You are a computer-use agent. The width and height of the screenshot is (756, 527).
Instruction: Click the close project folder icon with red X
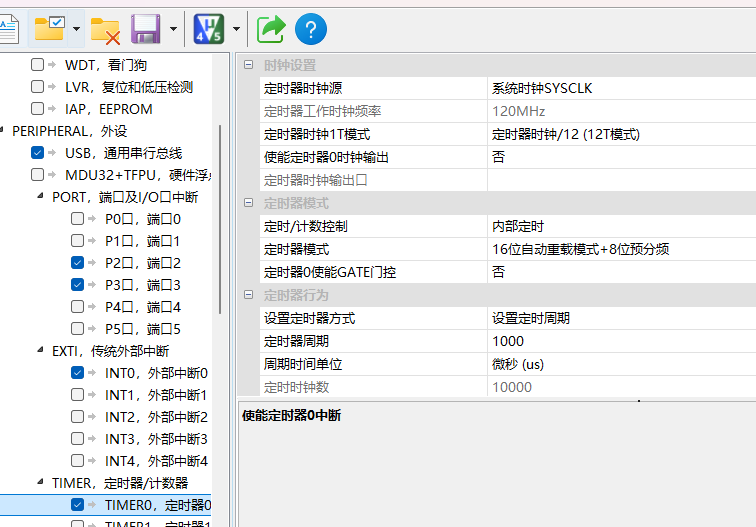(x=105, y=30)
